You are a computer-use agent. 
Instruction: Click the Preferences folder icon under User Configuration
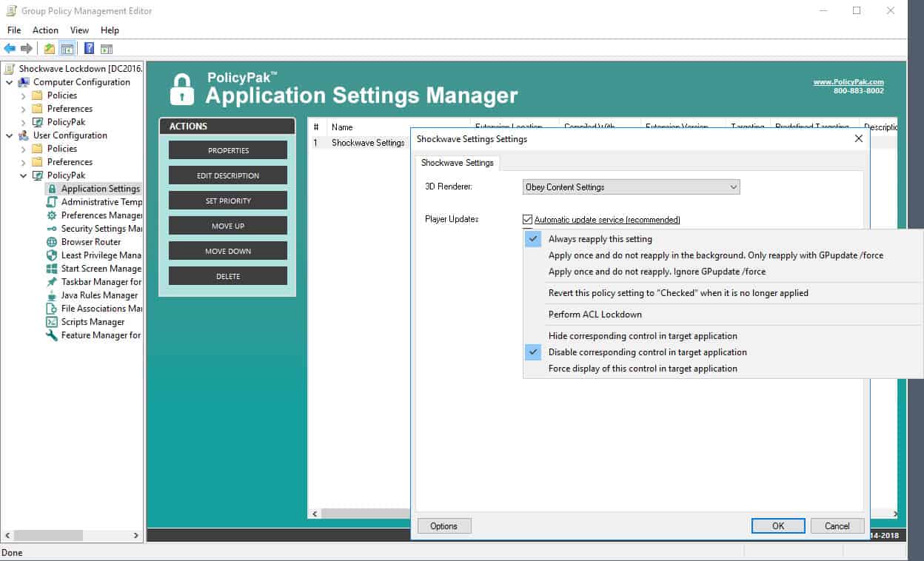[38, 162]
